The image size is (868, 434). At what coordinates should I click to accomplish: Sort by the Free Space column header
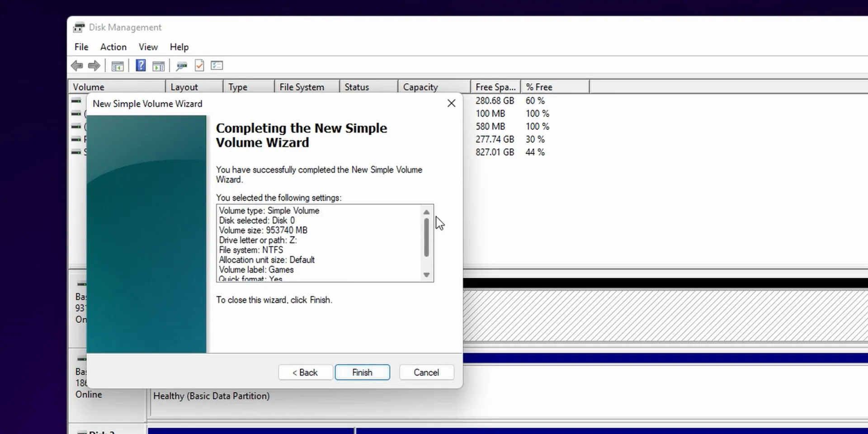click(x=495, y=87)
